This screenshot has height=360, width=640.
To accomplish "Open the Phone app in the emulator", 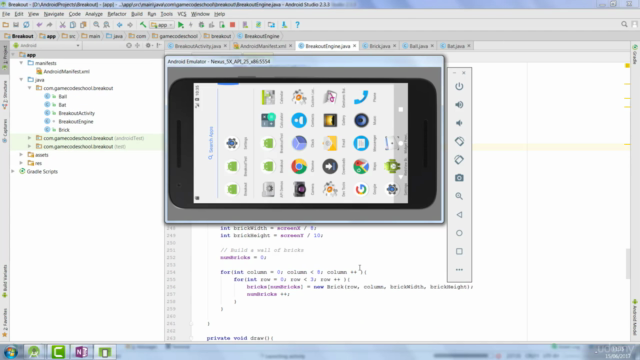I will (x=361, y=97).
